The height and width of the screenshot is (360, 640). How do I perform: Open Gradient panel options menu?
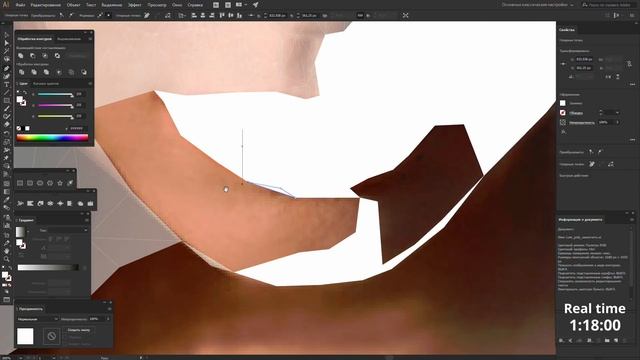click(x=87, y=220)
